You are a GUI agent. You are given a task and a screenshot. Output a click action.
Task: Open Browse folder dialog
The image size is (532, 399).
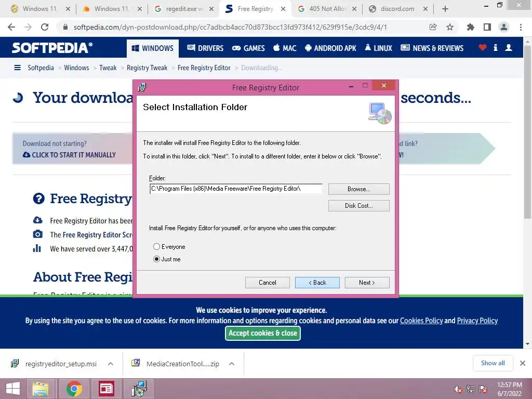point(358,189)
